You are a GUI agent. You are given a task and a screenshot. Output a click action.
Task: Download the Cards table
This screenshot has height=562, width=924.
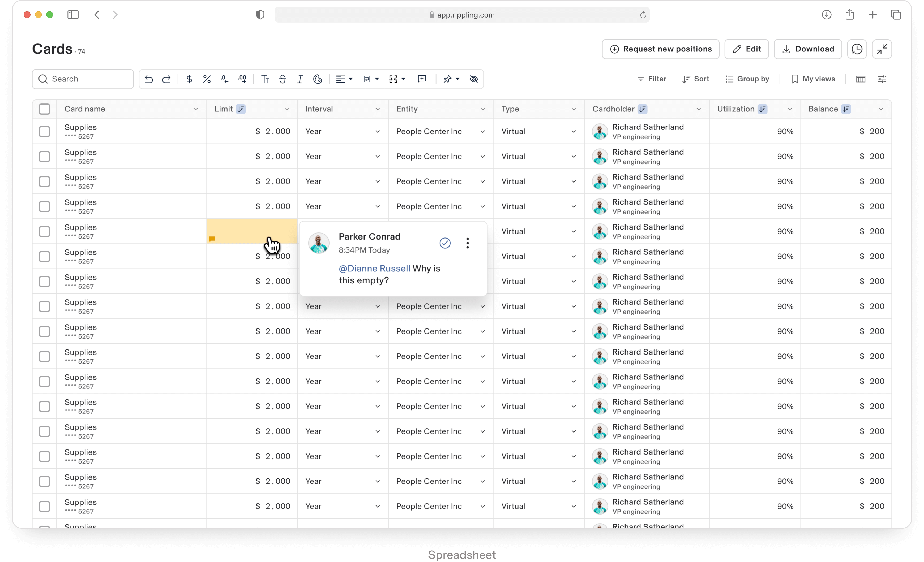pos(808,49)
